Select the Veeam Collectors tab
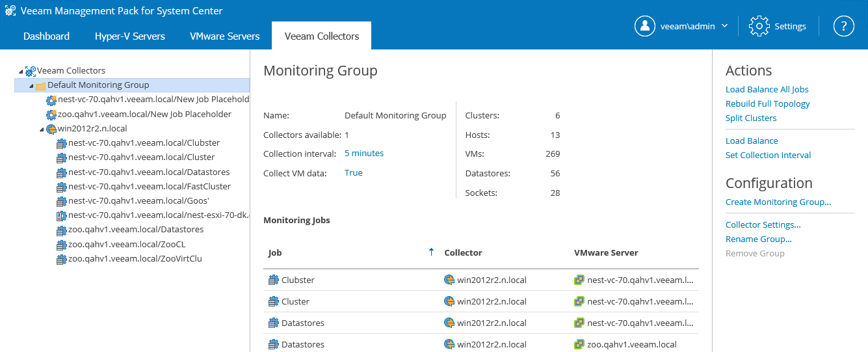This screenshot has width=868, height=352. click(322, 36)
